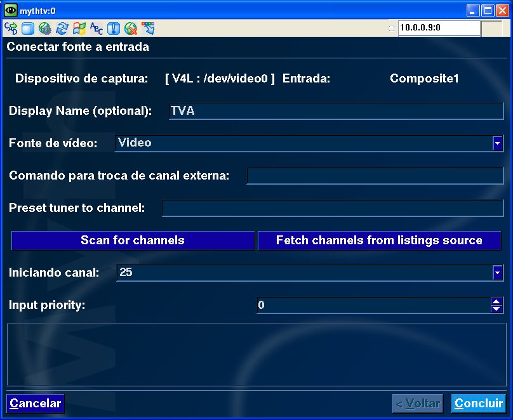
Task: Close the mythtv:0 viewer window
Action: (502, 11)
